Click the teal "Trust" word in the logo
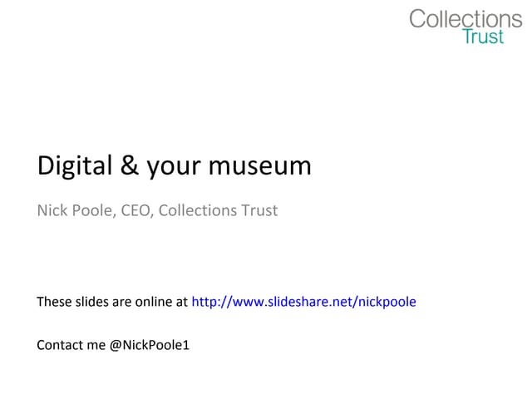Screen dimensions: 532x399 (483, 37)
